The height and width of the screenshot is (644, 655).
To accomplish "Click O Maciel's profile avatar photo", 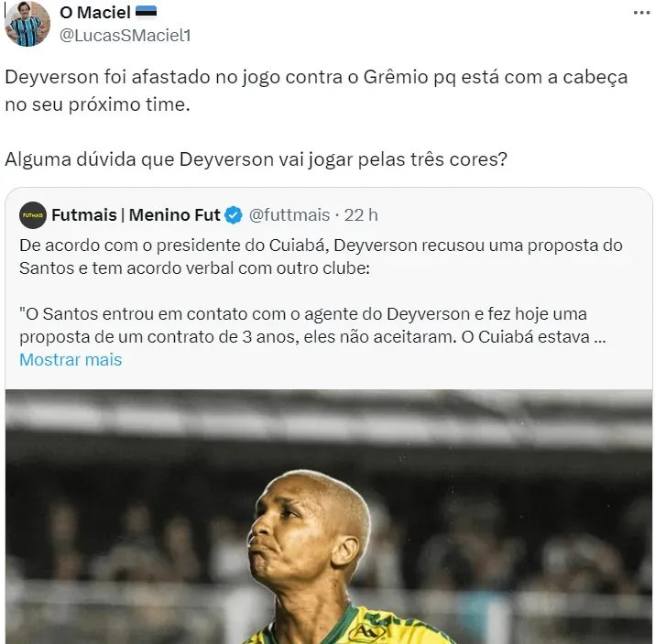I will pos(27,24).
